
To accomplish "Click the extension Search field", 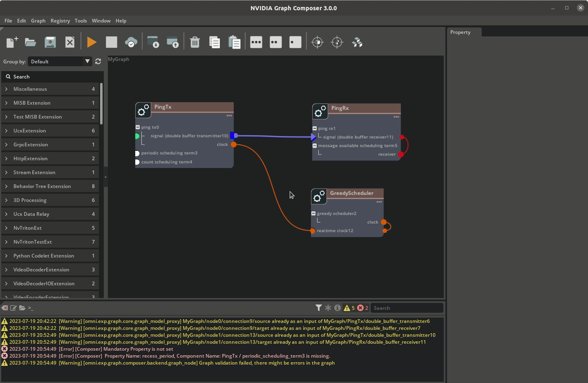I will click(53, 77).
